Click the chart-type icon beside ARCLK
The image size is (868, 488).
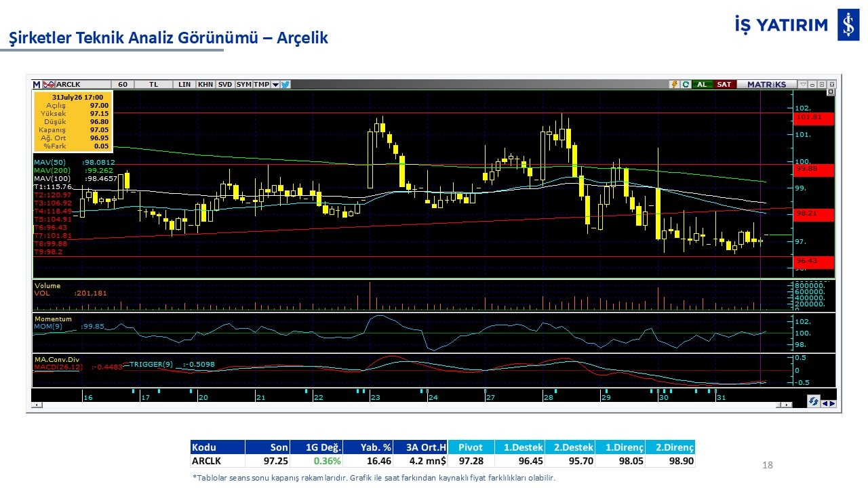click(49, 84)
